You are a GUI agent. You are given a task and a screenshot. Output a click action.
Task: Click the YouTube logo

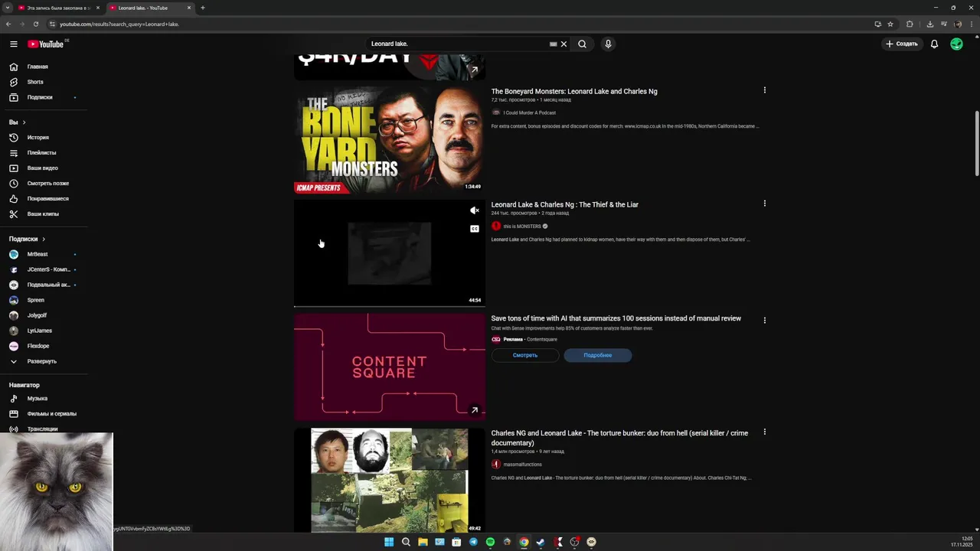[x=46, y=44]
